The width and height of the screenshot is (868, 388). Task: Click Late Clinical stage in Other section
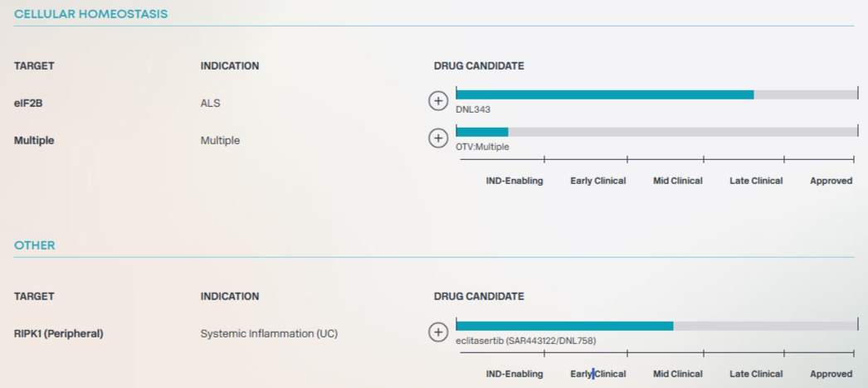tap(756, 374)
